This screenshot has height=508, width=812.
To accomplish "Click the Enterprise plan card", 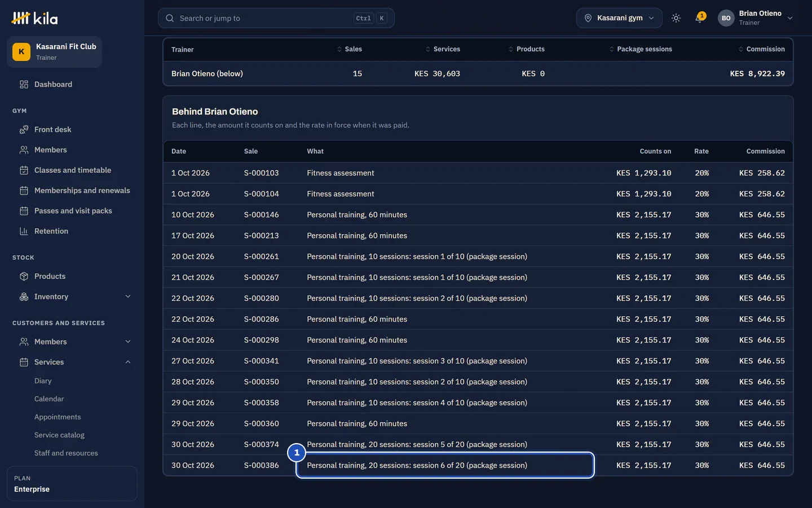I will (72, 484).
